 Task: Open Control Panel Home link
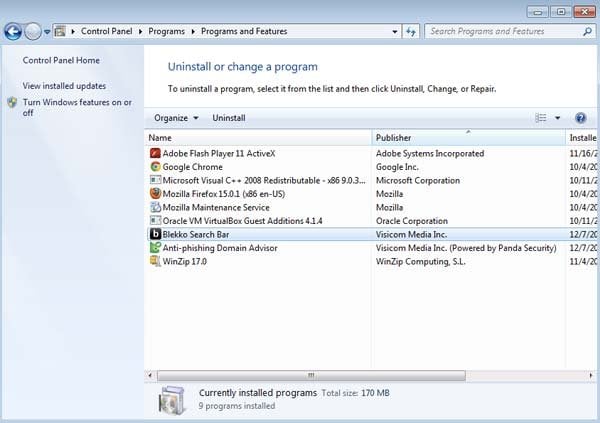pos(61,60)
